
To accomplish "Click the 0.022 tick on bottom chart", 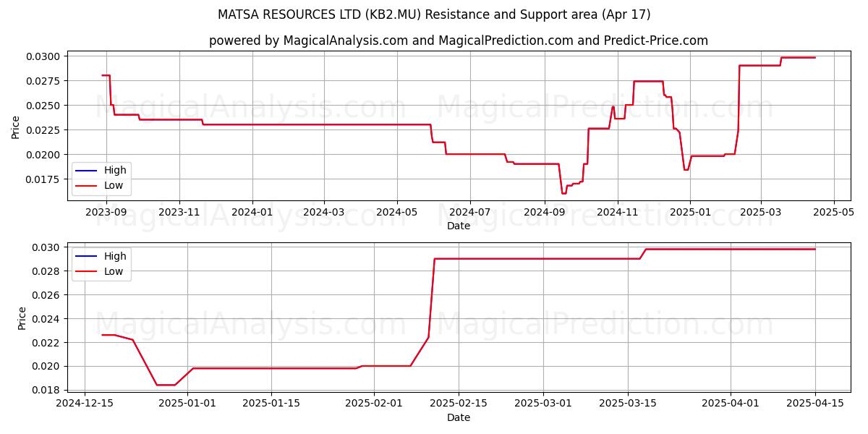I will coord(47,343).
